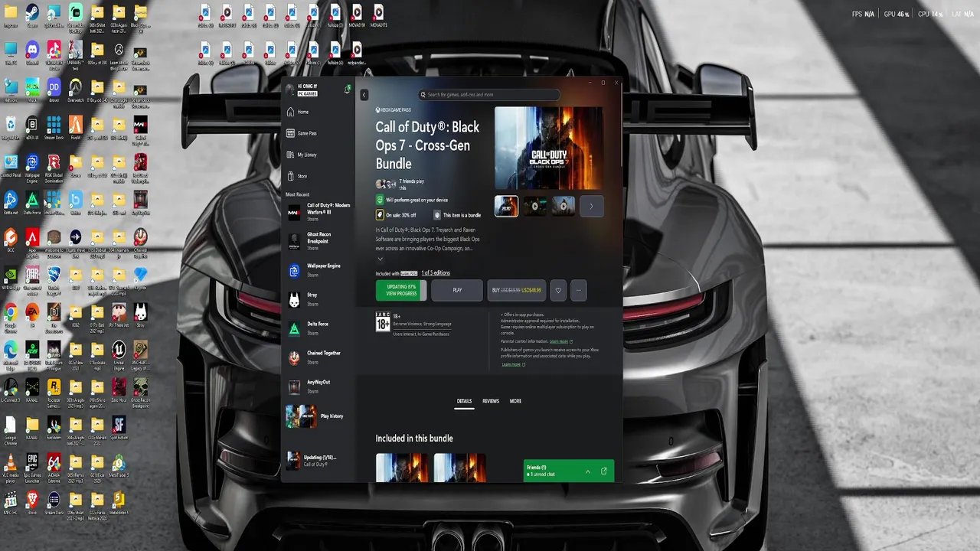Click the large Black Ops 7 hero image
This screenshot has width=980, height=551.
[548, 148]
